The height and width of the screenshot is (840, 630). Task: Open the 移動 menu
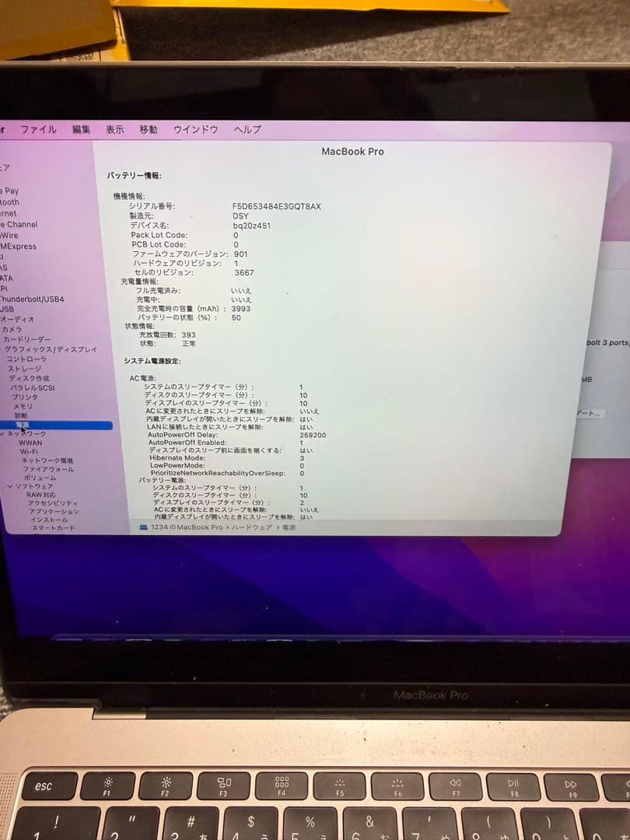tap(149, 129)
